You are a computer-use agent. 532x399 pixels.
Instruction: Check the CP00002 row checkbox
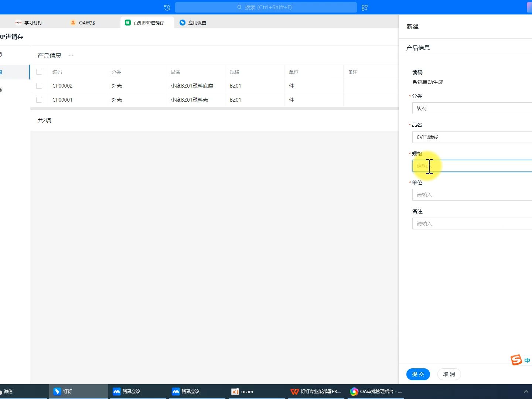coord(39,86)
